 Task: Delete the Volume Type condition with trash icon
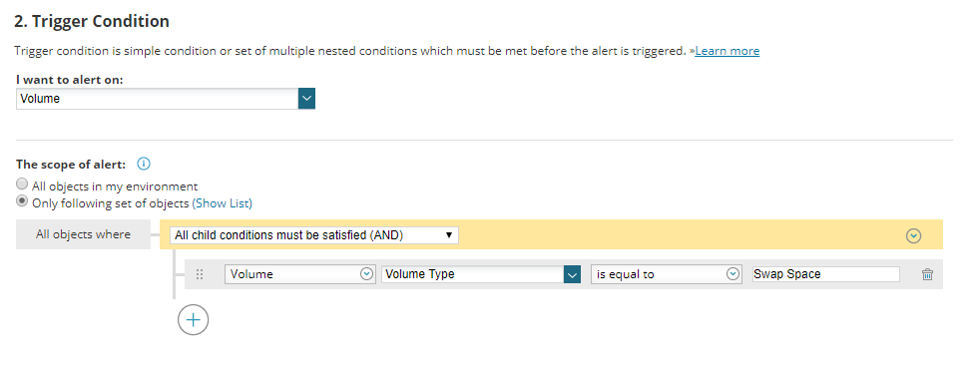[x=927, y=274]
